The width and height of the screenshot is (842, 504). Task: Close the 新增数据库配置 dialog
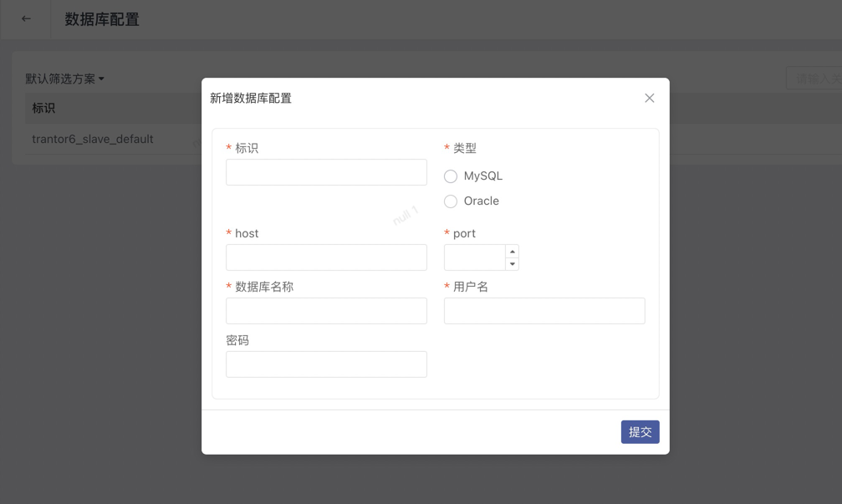point(649,99)
